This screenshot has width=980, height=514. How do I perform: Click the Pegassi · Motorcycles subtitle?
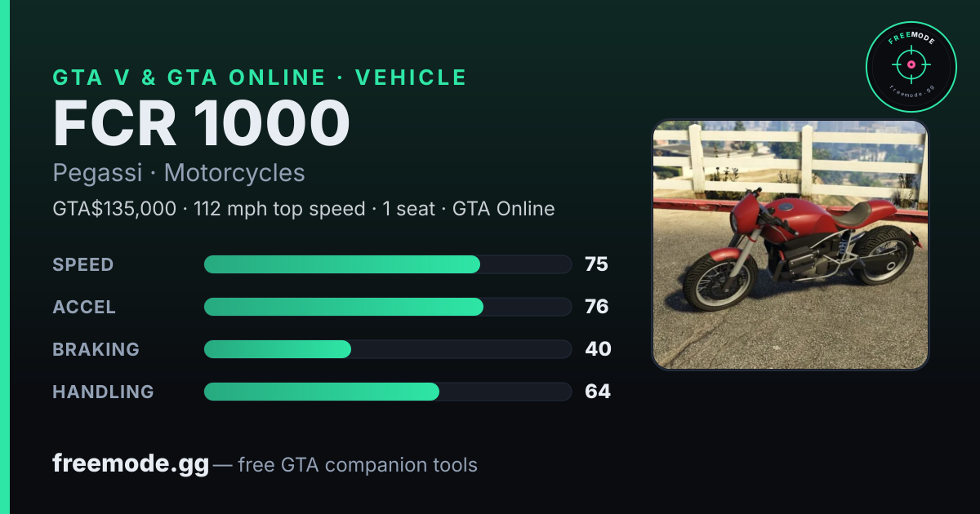pos(179,173)
